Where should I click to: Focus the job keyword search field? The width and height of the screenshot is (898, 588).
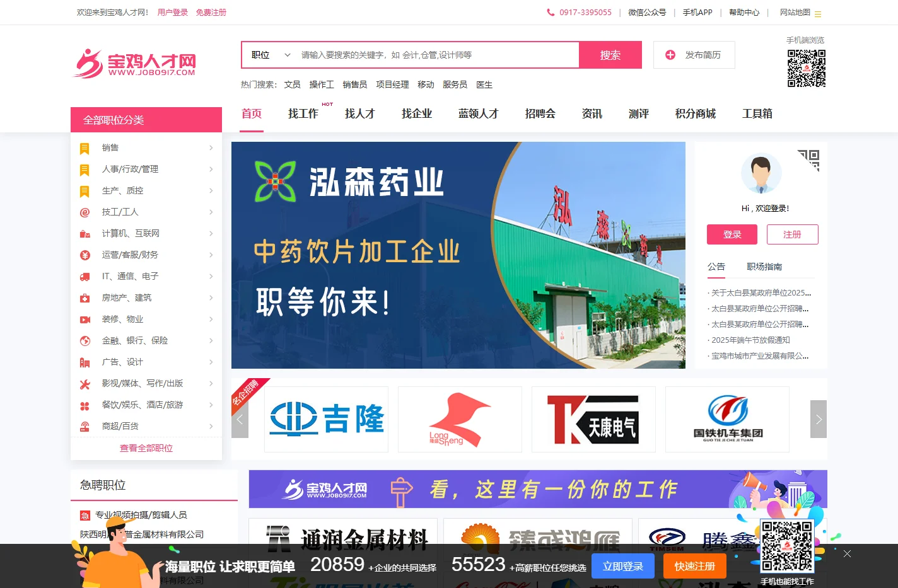(436, 55)
